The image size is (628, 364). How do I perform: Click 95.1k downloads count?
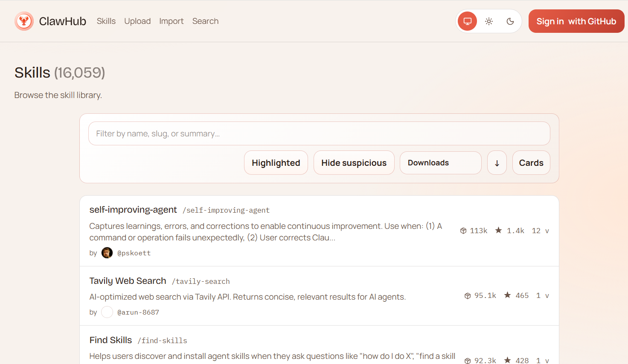pyautogui.click(x=486, y=295)
